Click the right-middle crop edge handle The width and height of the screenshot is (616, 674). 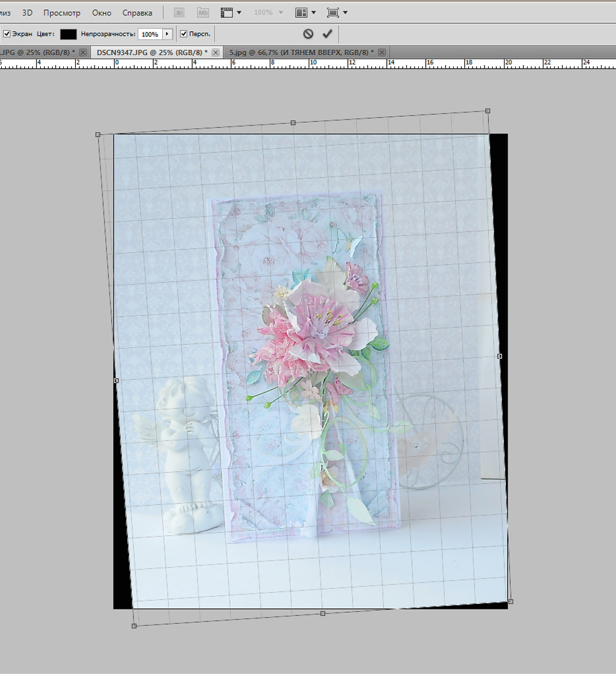click(500, 356)
